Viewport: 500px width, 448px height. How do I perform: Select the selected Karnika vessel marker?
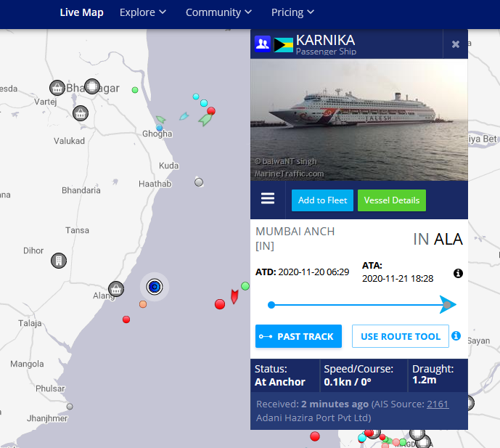coord(155,287)
